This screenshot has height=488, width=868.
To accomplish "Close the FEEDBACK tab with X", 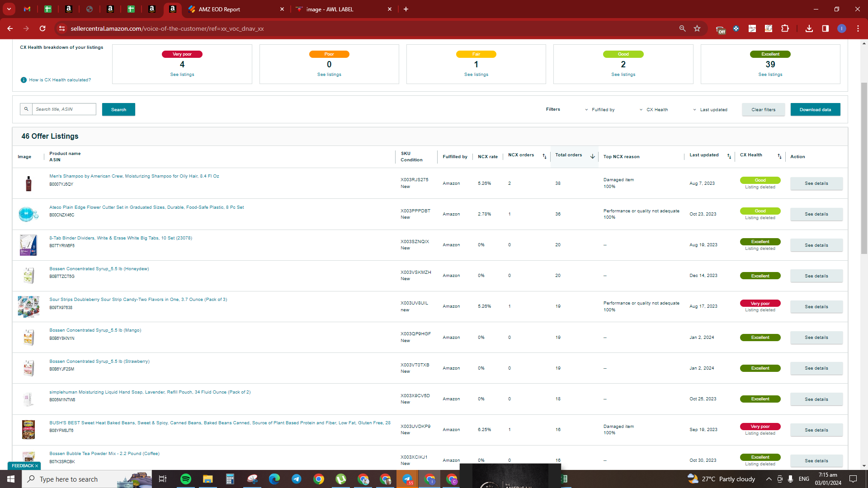I will coord(37,466).
